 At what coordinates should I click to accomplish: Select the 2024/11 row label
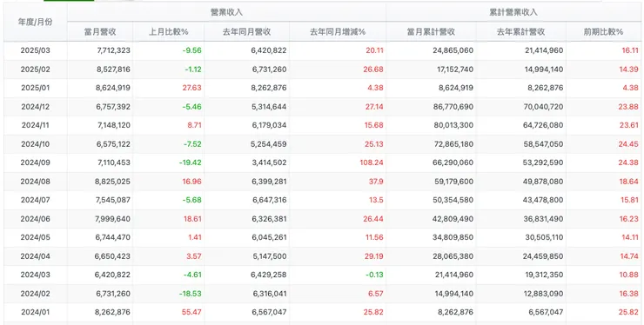pos(36,125)
